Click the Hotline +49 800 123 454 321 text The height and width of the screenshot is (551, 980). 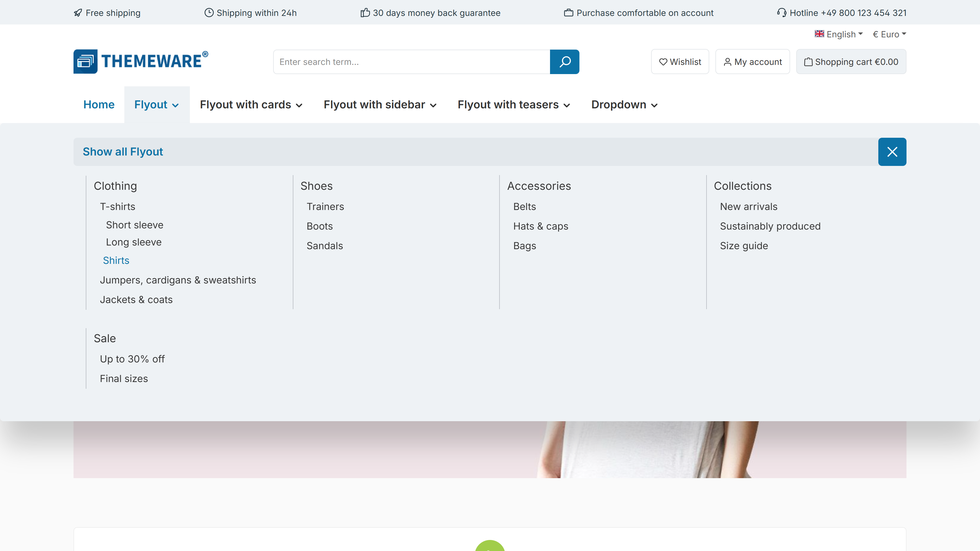point(848,13)
